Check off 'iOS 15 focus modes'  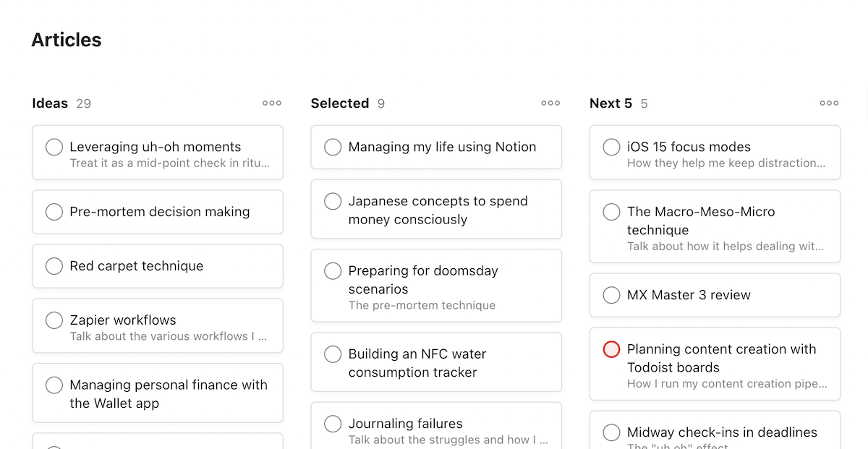[611, 147]
